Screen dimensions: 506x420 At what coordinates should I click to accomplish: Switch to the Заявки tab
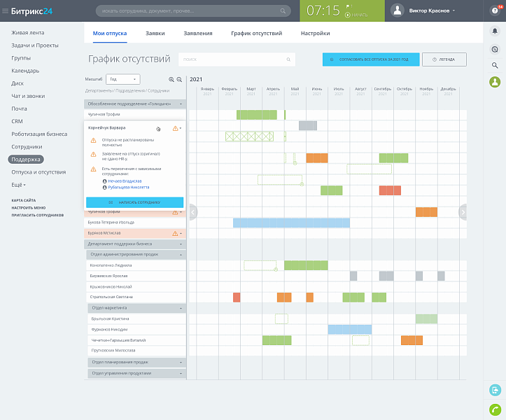[x=155, y=33]
